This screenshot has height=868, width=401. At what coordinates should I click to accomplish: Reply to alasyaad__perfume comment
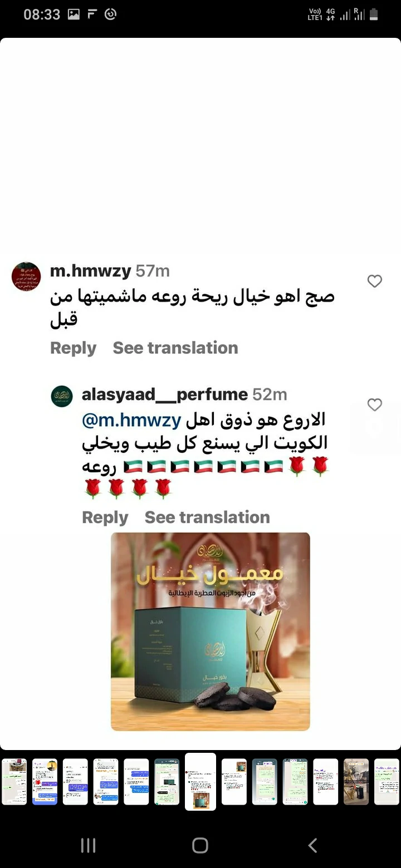coord(105,517)
